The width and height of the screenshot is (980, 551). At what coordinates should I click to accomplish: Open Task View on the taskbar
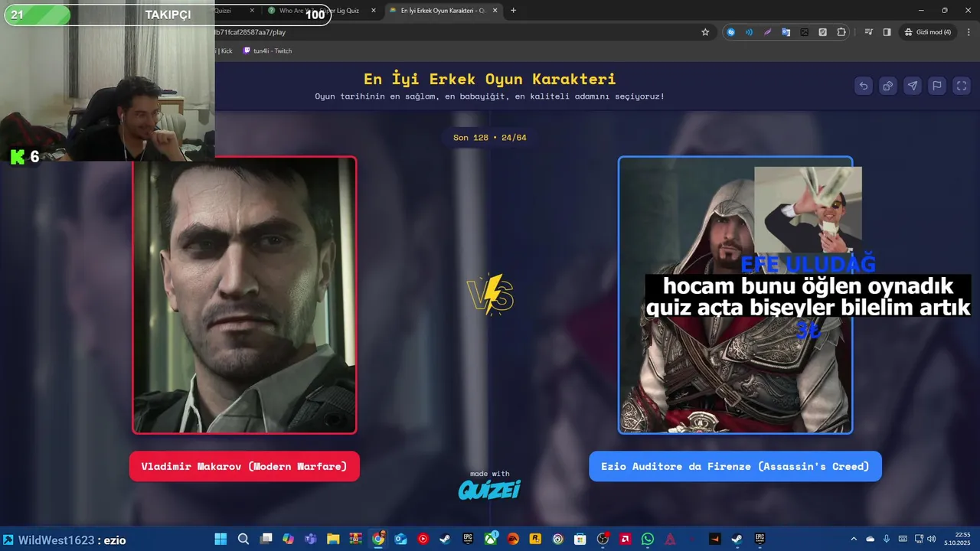[x=266, y=539]
